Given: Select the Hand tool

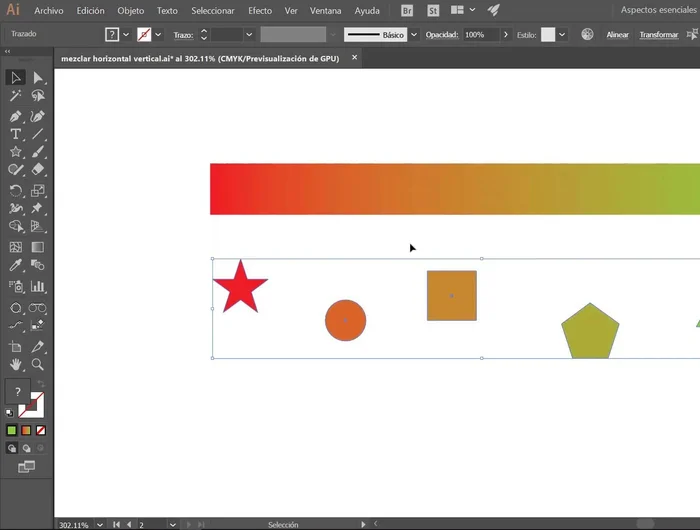Looking at the screenshot, I should pos(16,364).
